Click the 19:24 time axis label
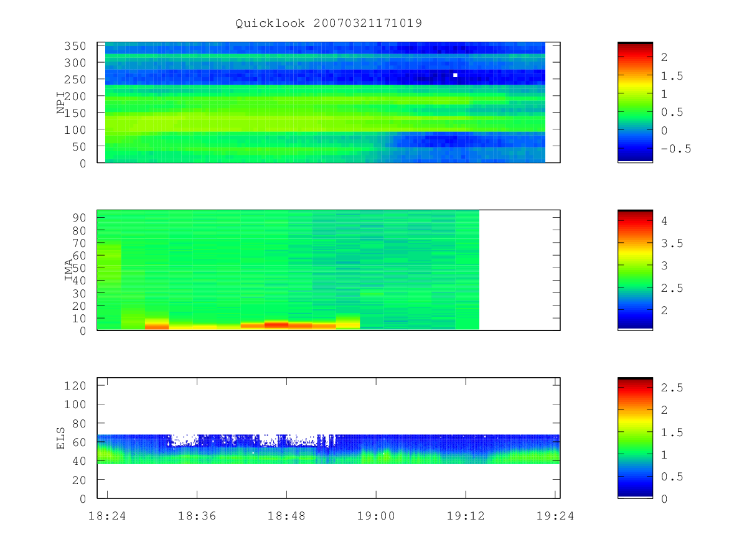 click(555, 516)
